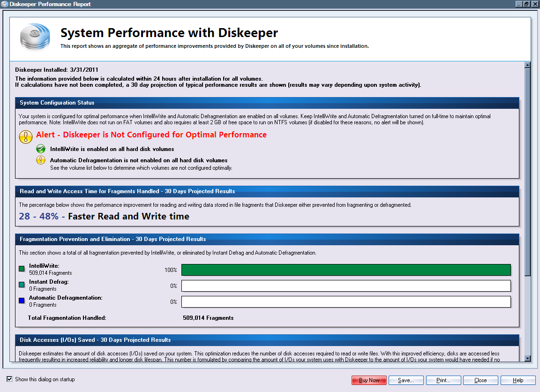Click the green IntelliWrite 100% progress bar
The width and height of the screenshot is (540, 392).
click(x=346, y=270)
